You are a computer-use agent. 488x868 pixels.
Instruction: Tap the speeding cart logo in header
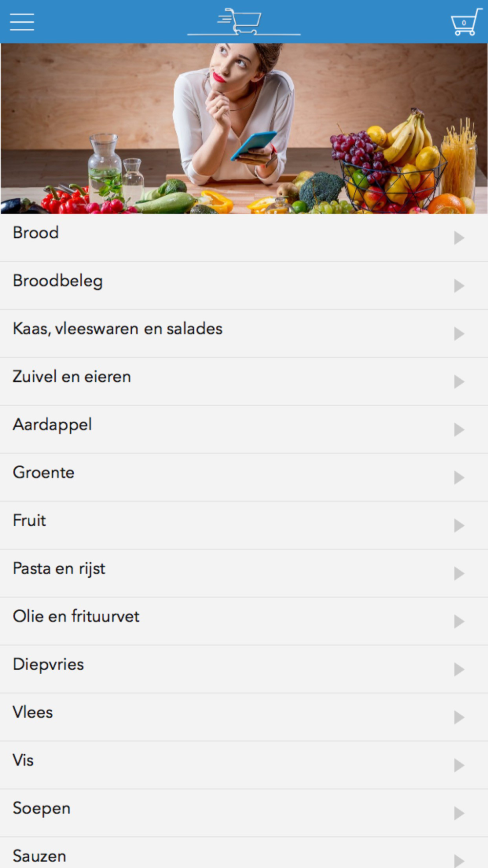pyautogui.click(x=244, y=21)
